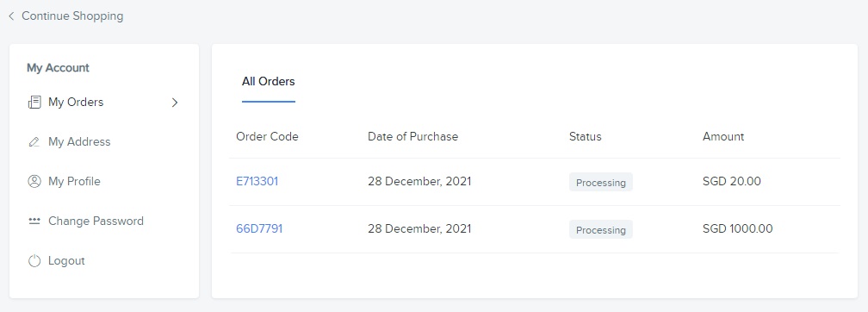This screenshot has width=868, height=312.
Task: Click the dots icon for Change Password
Action: click(x=34, y=221)
